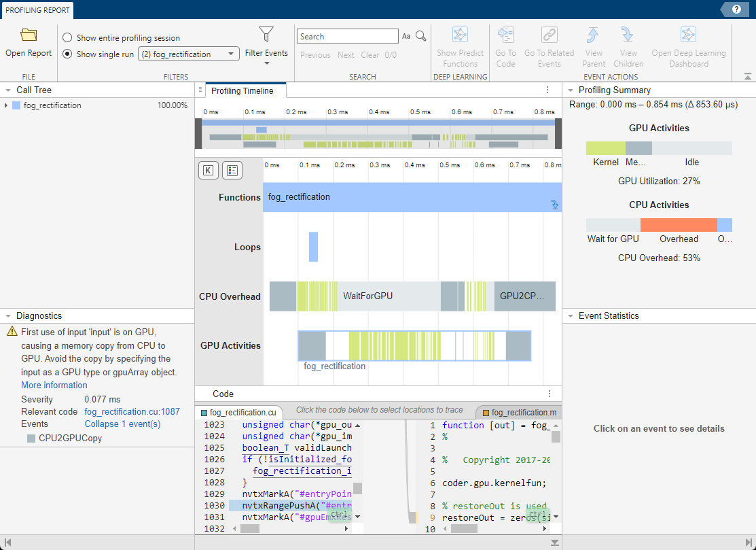Collapse the Profiling Summary panel

point(570,90)
